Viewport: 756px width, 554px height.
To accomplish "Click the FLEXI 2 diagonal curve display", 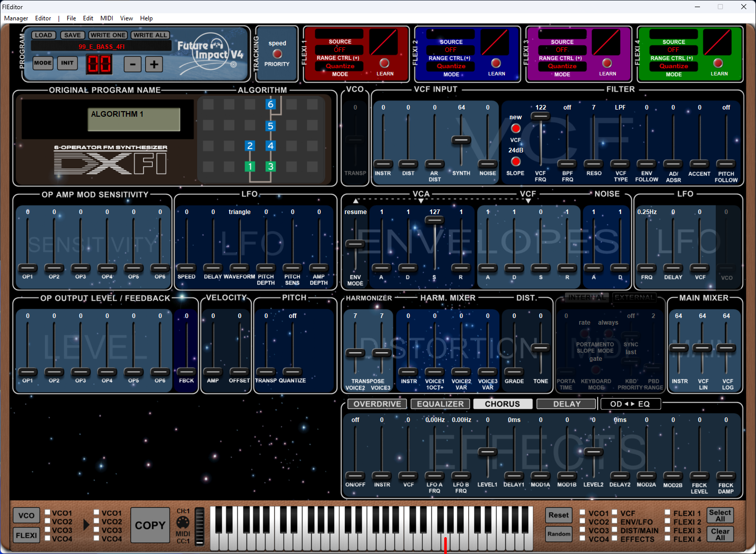I will [495, 42].
